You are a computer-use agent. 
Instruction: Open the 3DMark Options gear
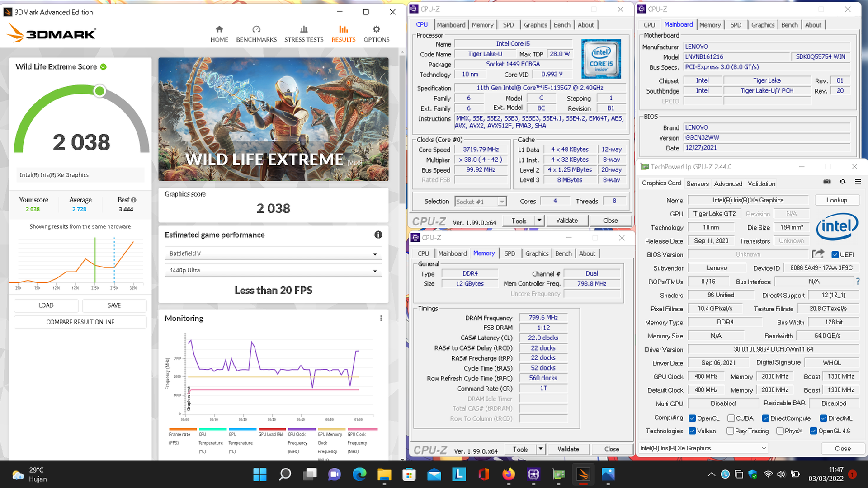point(377,34)
